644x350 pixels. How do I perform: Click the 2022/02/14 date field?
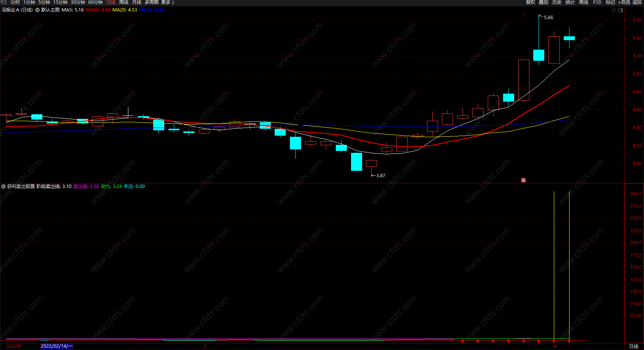57,346
